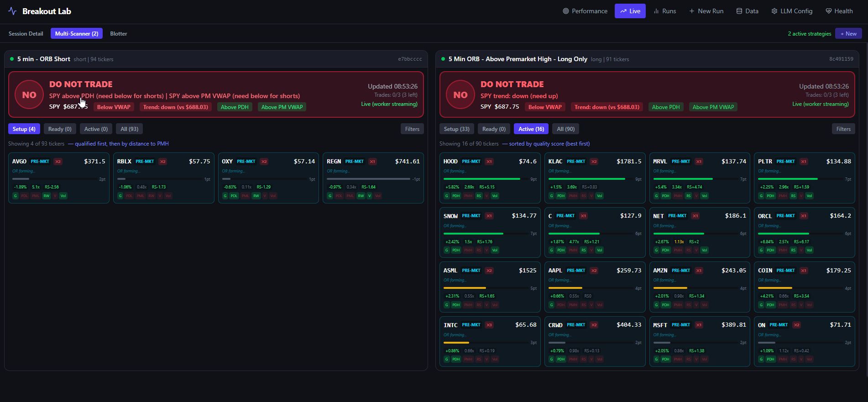This screenshot has width=868, height=402.
Task: Click the MSFT ticker symbol
Action: [x=660, y=325]
